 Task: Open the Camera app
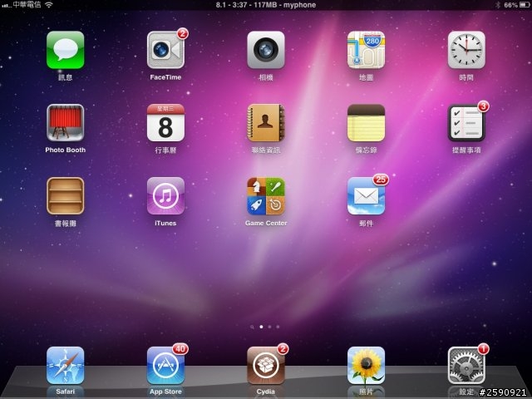pos(266,50)
